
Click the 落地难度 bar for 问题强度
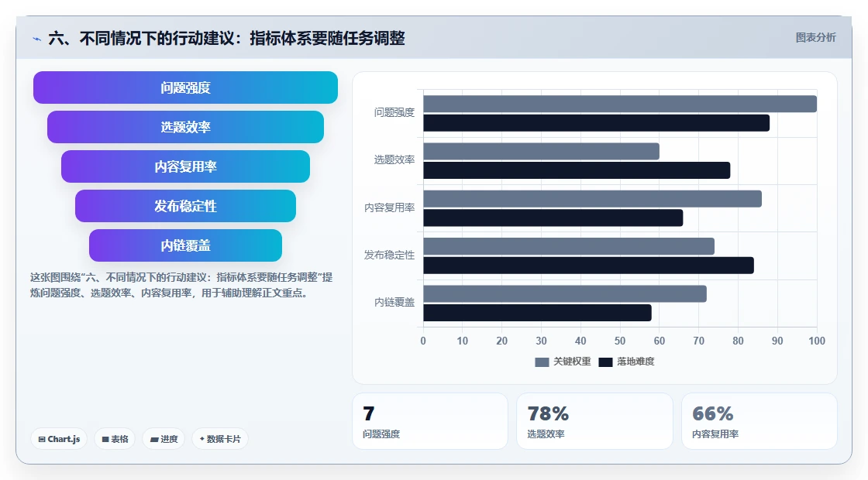(596, 123)
